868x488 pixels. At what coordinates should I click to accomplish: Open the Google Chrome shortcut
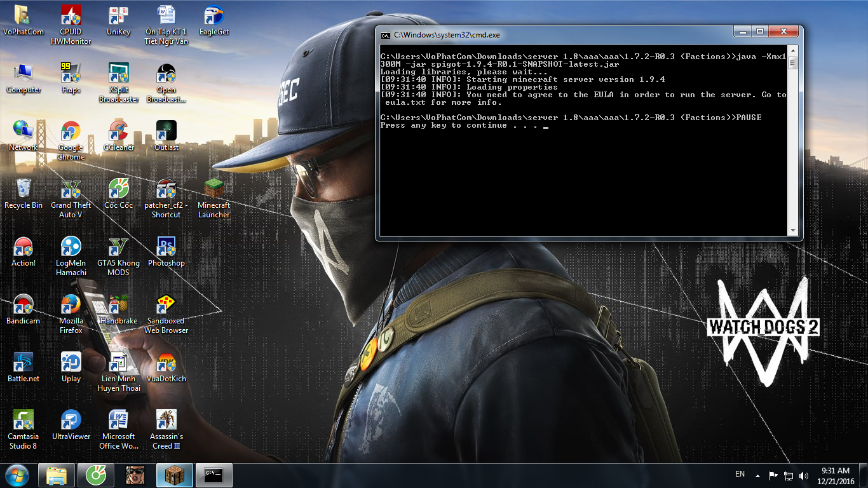pos(71,132)
